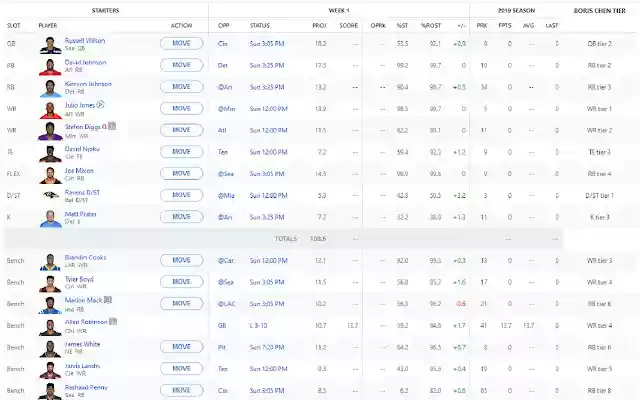Viewport: 640px width, 400px height.
Task: Click the OPRK column header
Action: point(378,25)
